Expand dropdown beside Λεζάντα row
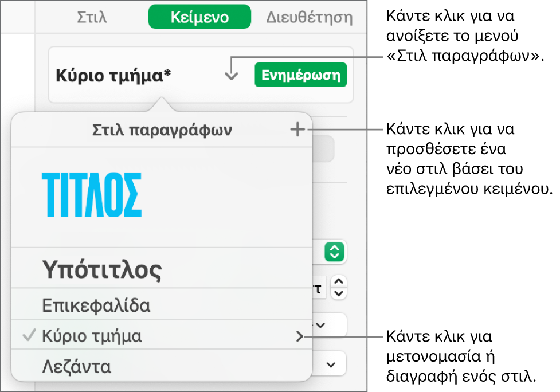The height and width of the screenshot is (392, 560). tap(331, 364)
